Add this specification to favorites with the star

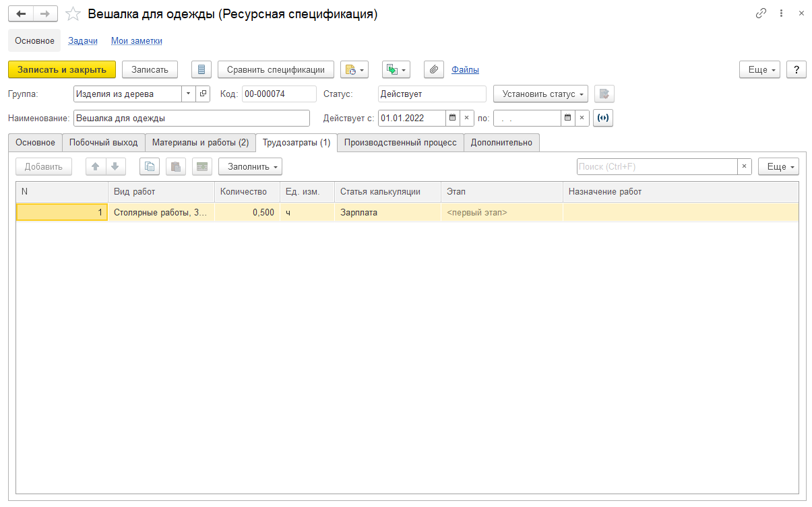pos(73,14)
